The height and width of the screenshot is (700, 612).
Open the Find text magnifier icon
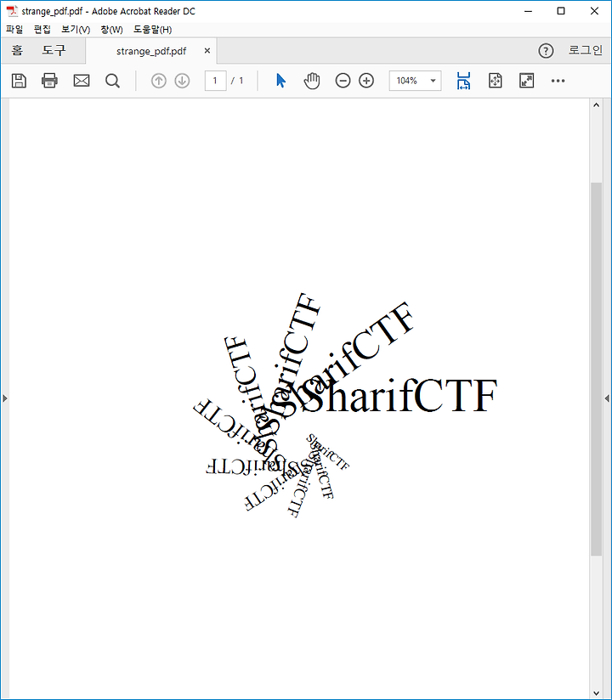pyautogui.click(x=112, y=81)
